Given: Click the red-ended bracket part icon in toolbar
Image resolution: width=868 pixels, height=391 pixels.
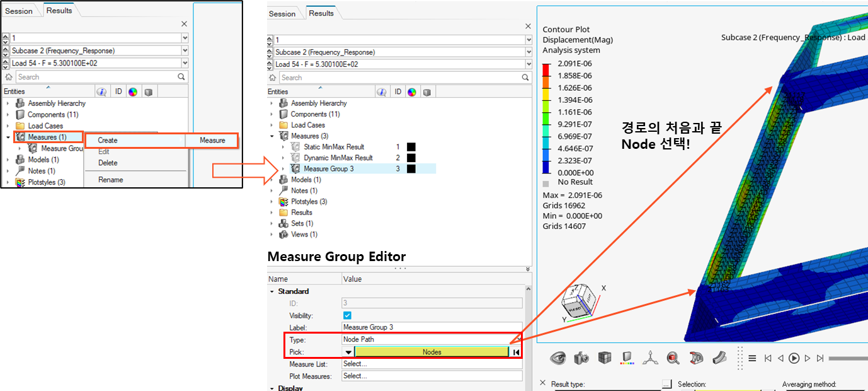Looking at the screenshot, I should click(696, 358).
